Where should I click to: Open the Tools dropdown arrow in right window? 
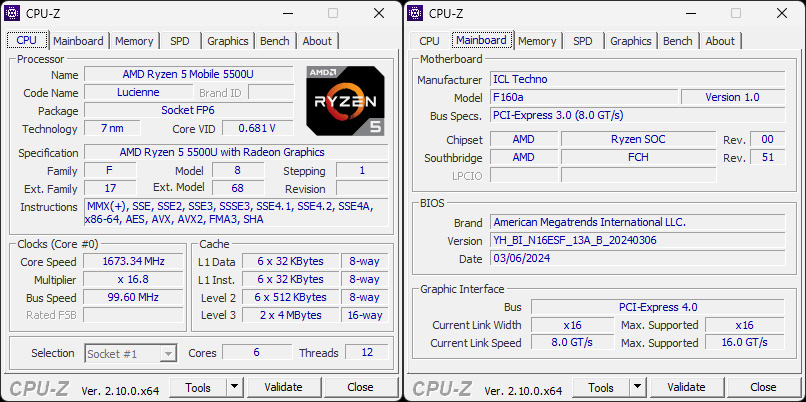tap(637, 387)
